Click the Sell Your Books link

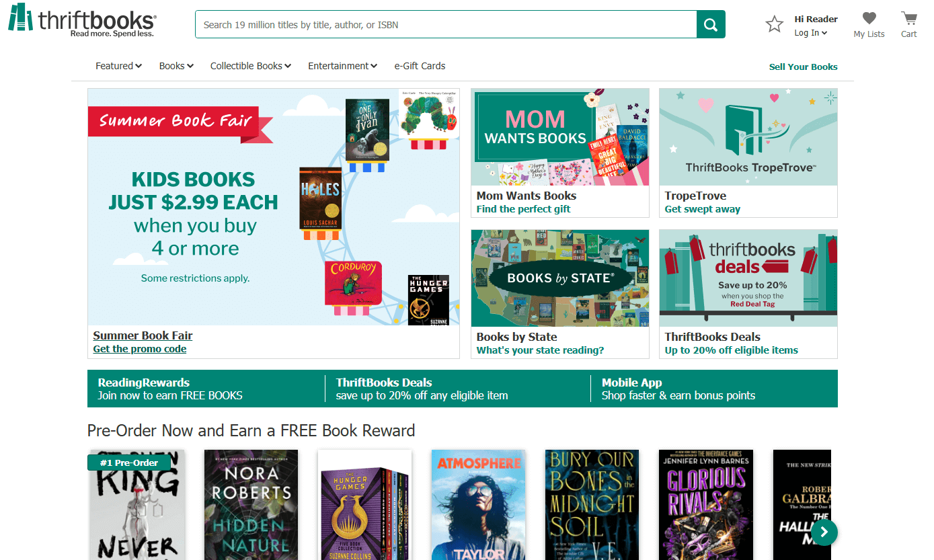803,67
